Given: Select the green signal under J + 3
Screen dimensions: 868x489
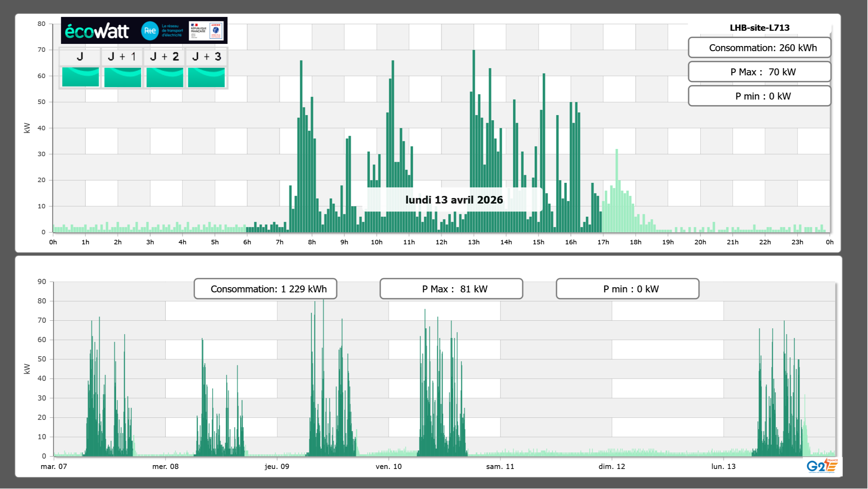Looking at the screenshot, I should [x=206, y=77].
